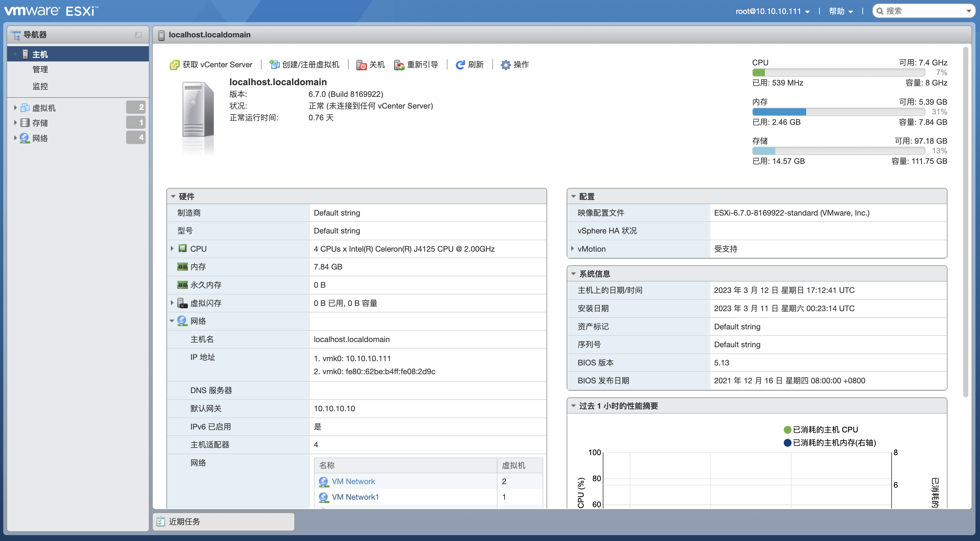Image resolution: width=980 pixels, height=541 pixels.
Task: Click the Create/Register VM icon
Action: 274,65
